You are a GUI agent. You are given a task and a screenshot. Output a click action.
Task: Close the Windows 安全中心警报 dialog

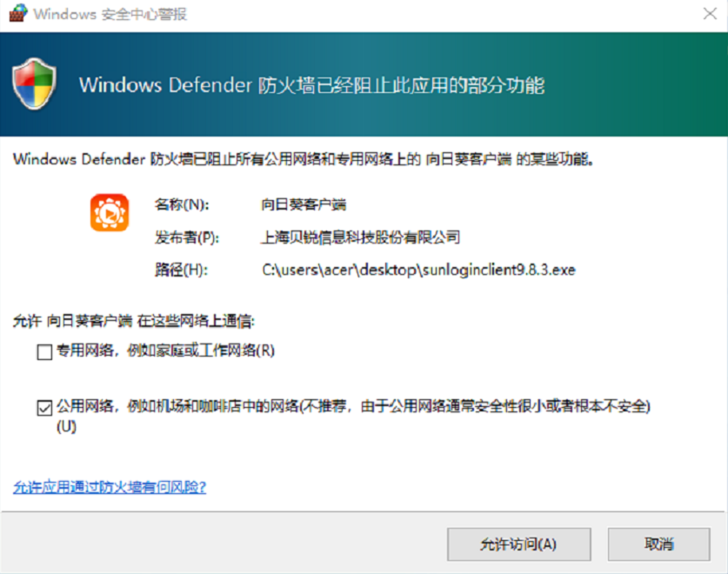coord(710,13)
